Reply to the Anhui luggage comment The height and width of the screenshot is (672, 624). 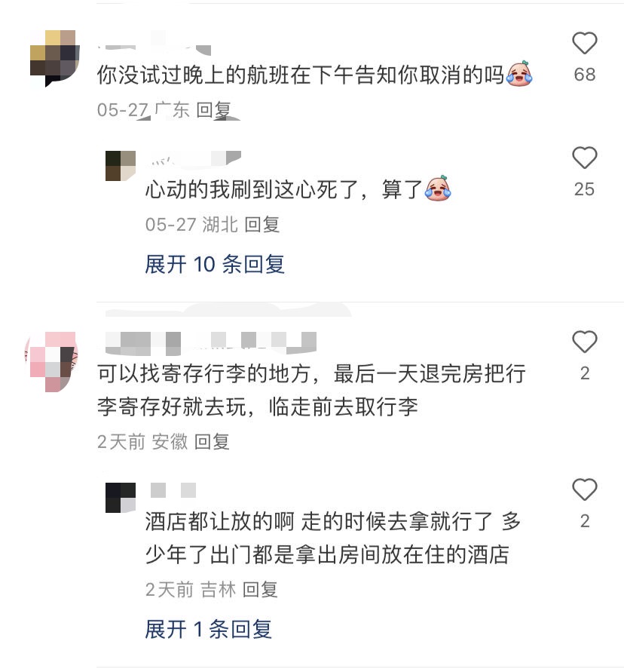212,442
